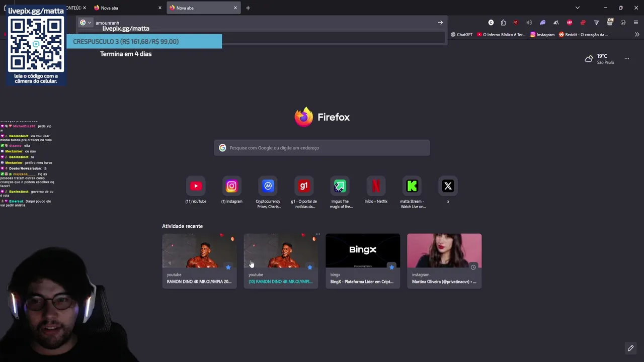Open the Google search engine dropdown in the address bar
The width and height of the screenshot is (644, 362).
tap(86, 23)
